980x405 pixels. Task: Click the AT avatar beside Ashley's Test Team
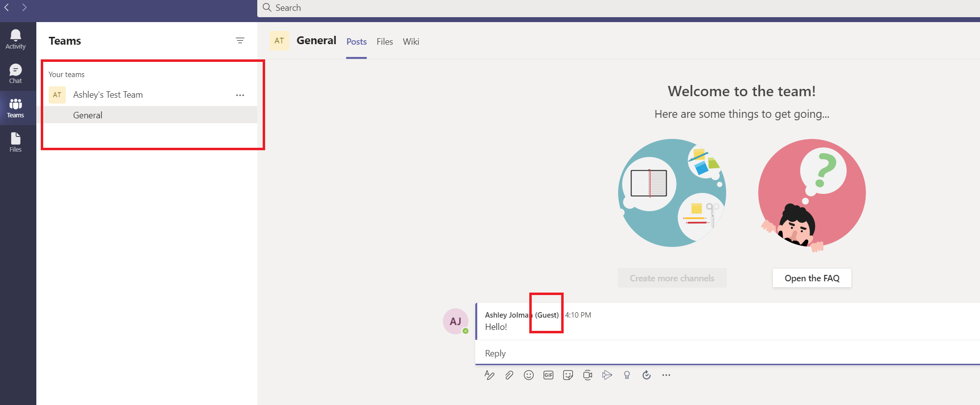point(57,95)
